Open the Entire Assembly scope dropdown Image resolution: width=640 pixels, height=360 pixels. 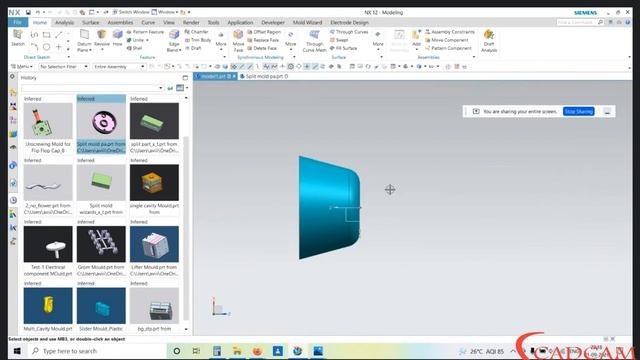coord(119,66)
